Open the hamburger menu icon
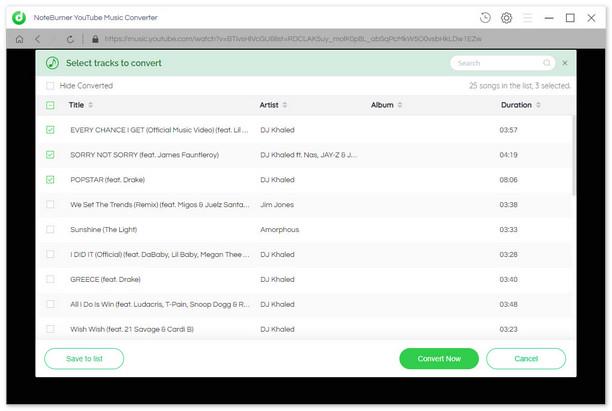Screen dimensions: 612x411 click(528, 18)
